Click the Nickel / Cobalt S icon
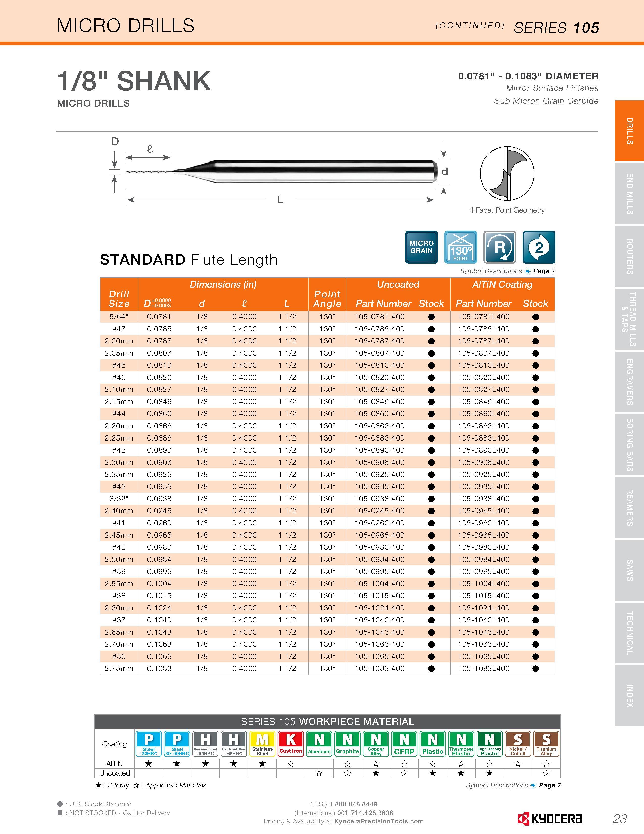 [x=518, y=744]
